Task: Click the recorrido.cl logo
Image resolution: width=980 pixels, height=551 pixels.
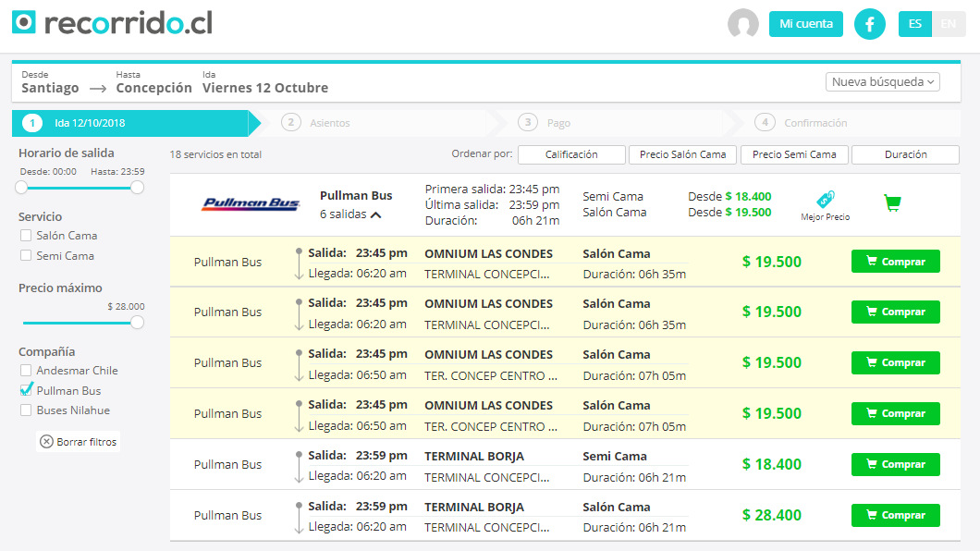Action: (x=113, y=23)
